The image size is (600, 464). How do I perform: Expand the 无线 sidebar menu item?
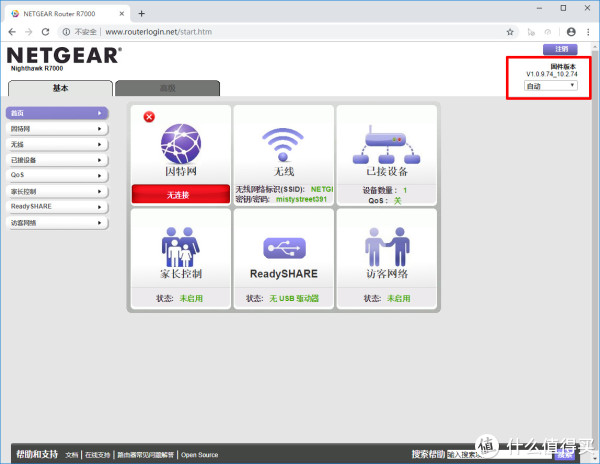click(55, 144)
